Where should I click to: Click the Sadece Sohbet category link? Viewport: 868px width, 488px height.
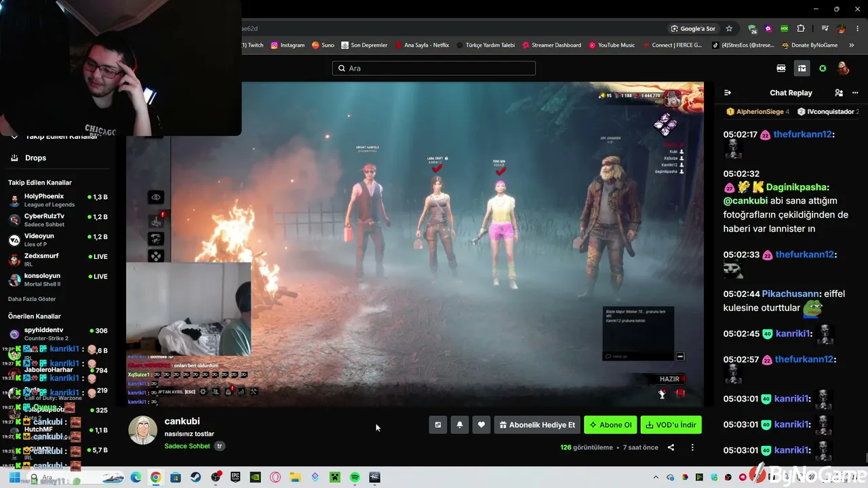pos(187,446)
